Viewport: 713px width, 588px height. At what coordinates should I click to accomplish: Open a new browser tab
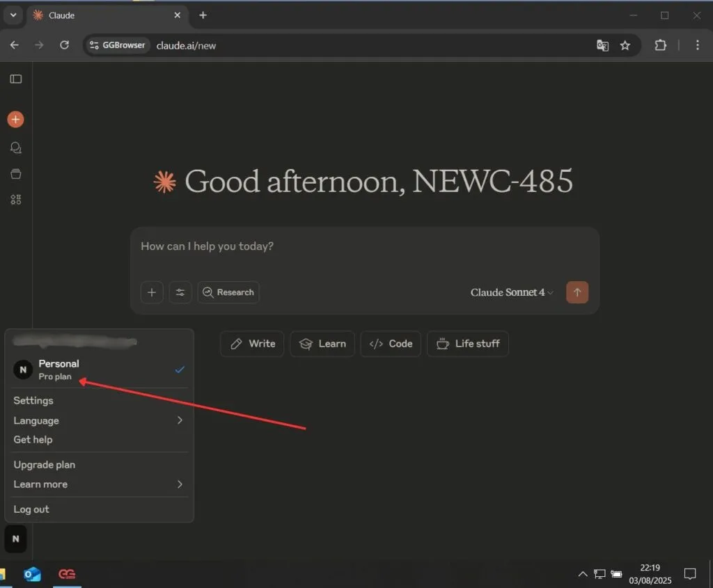[x=203, y=15]
